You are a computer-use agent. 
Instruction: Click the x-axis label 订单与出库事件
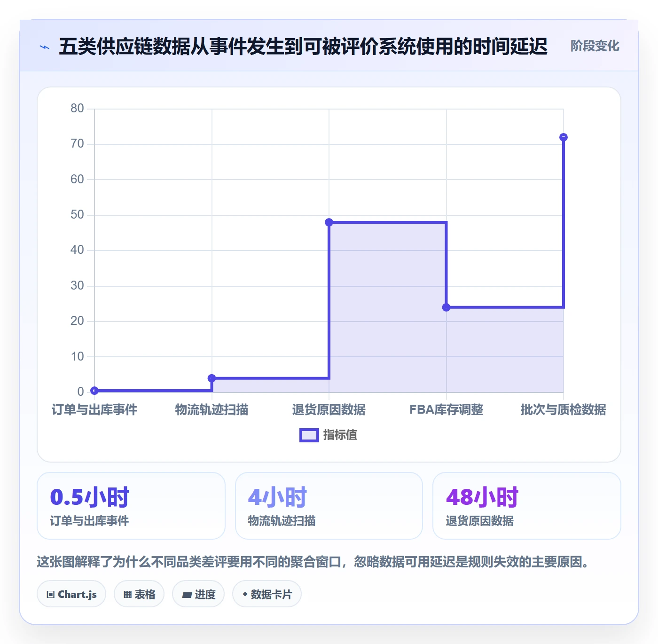[x=94, y=410]
